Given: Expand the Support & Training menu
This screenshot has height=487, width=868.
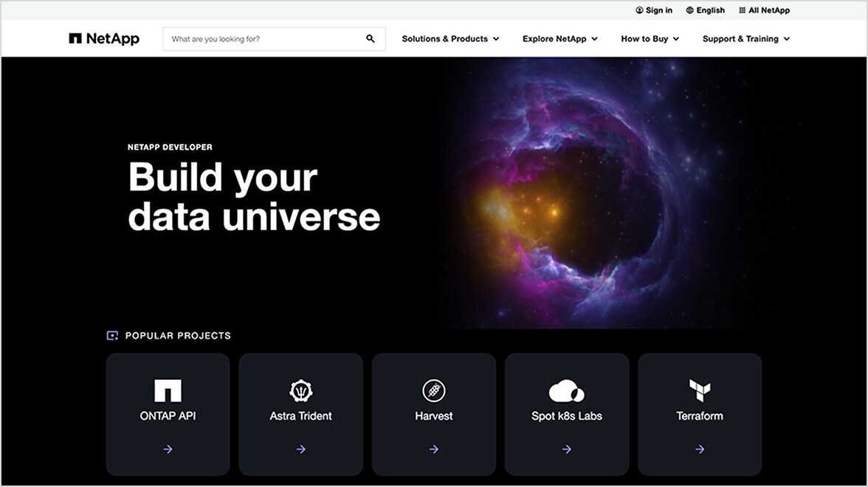Looking at the screenshot, I should point(745,38).
